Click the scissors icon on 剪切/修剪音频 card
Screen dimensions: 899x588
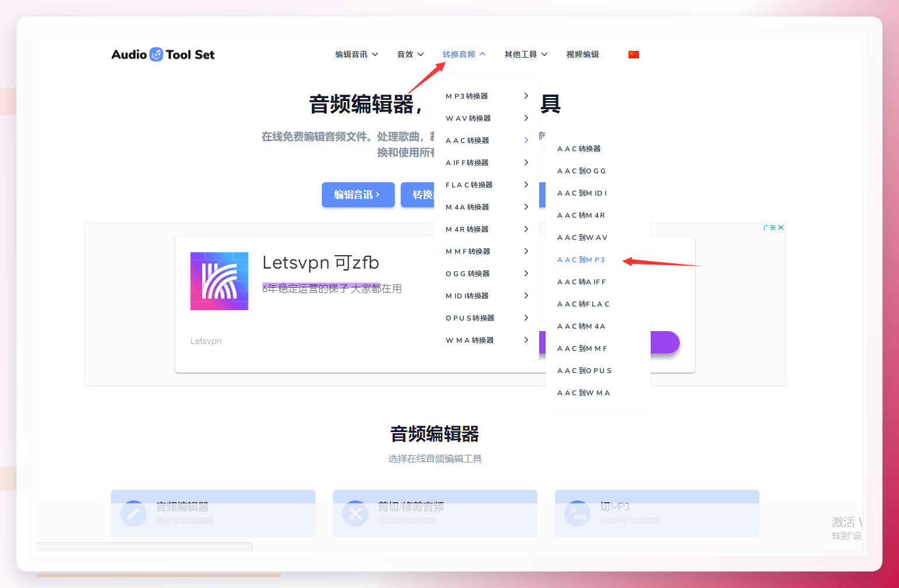pos(355,513)
